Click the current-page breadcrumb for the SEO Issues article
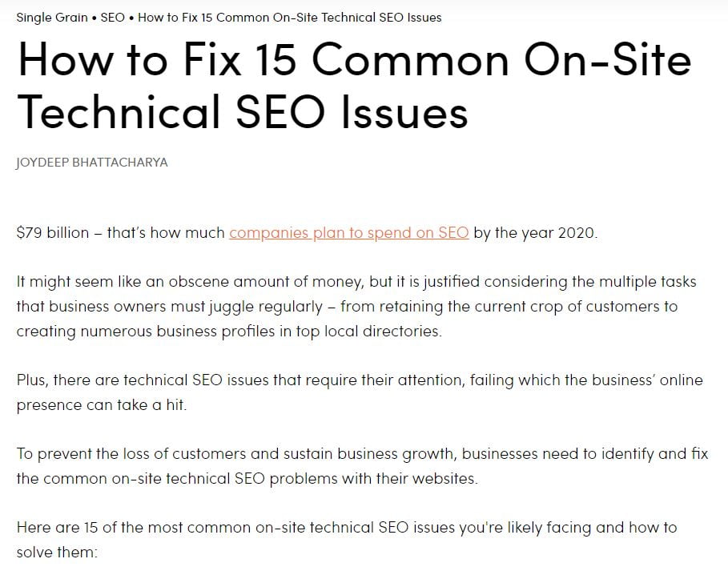Screen dimensions: 728x579 (290, 18)
